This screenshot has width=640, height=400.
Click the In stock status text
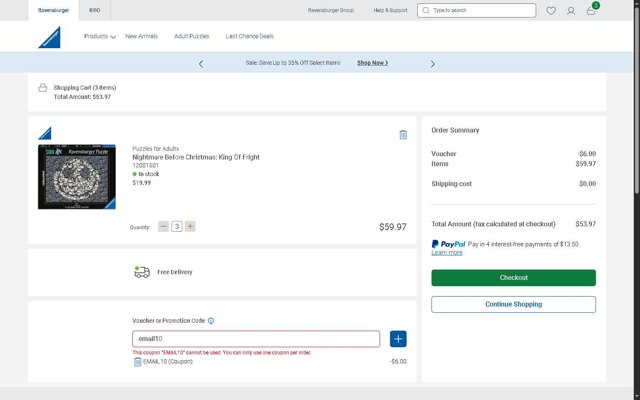(149, 174)
